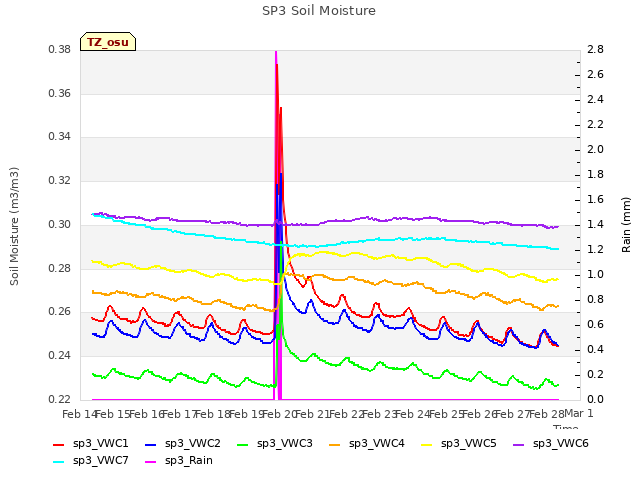Click the magenta sp3_Rain legend swatch
The image size is (640, 480).
click(x=151, y=462)
